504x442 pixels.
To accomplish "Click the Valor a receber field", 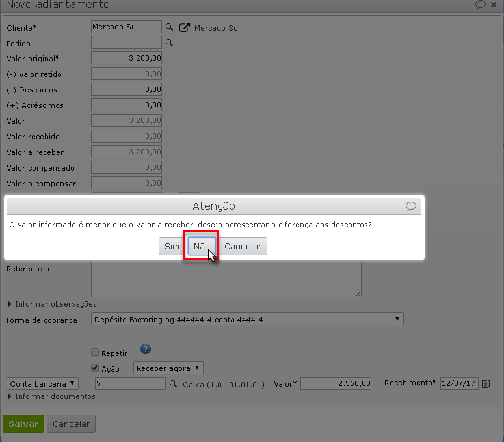I will click(126, 152).
